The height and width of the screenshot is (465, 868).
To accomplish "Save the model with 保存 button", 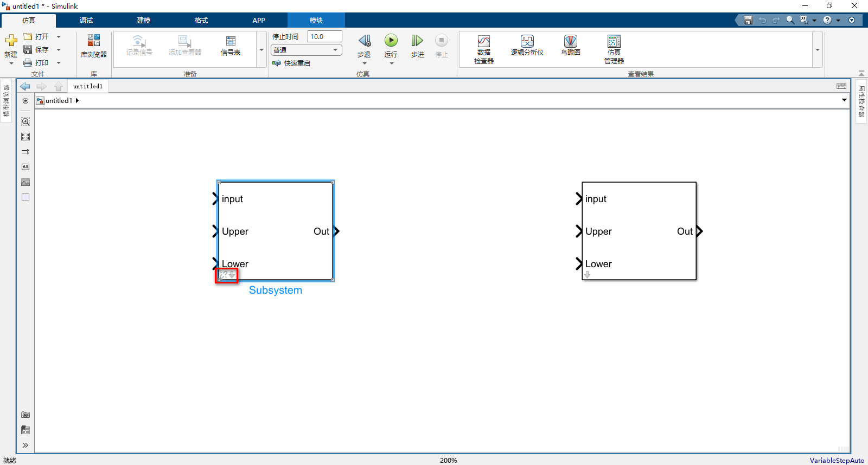I will coord(36,49).
